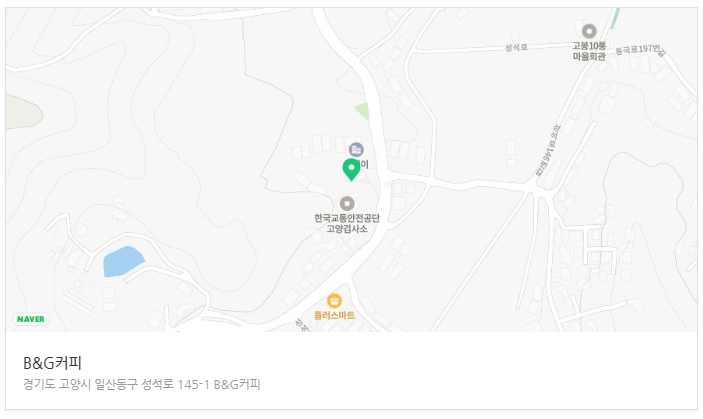Screen dimensions: 703x419
Task: Click the pale green area at left map edge
Action: pyautogui.click(x=24, y=112)
